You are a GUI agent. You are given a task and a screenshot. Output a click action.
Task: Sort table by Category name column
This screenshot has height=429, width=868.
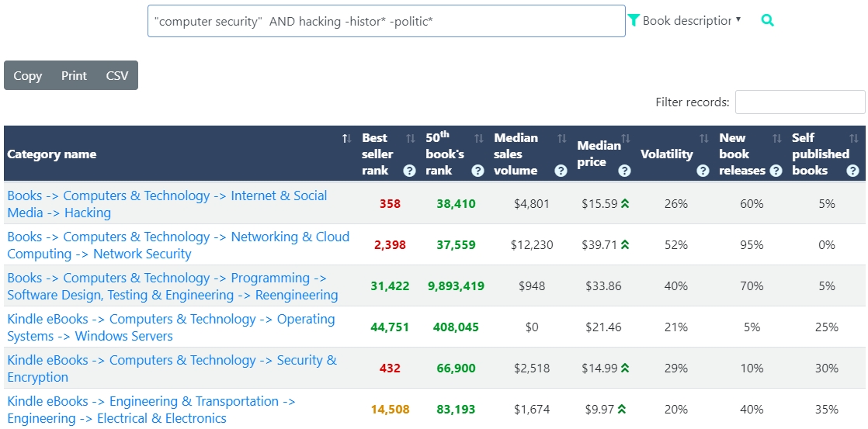[346, 138]
